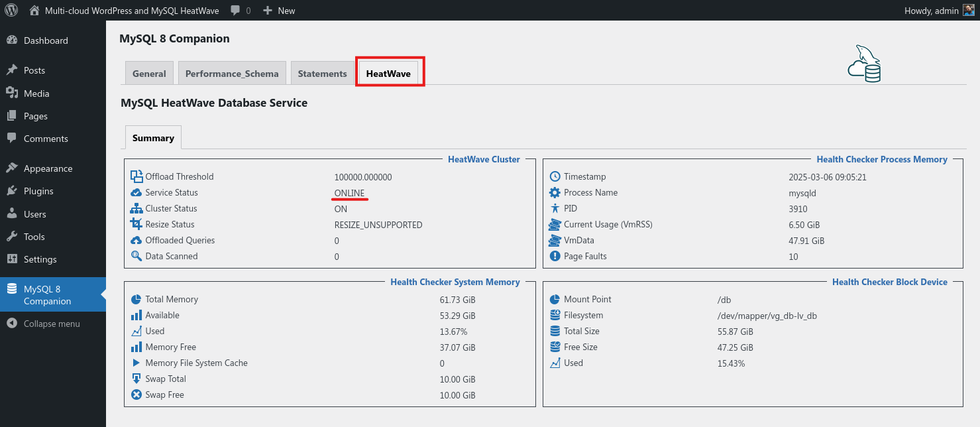Click the Page Faults warning icon
The width and height of the screenshot is (980, 427).
pyautogui.click(x=555, y=256)
